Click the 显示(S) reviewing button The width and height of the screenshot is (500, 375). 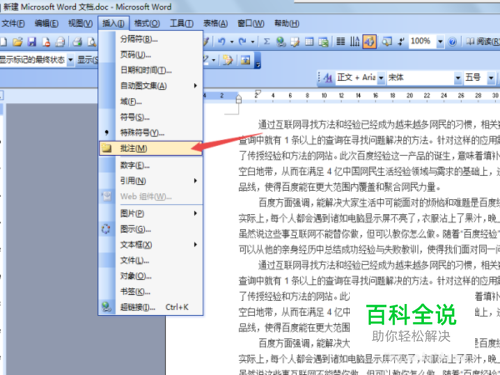click(87, 60)
